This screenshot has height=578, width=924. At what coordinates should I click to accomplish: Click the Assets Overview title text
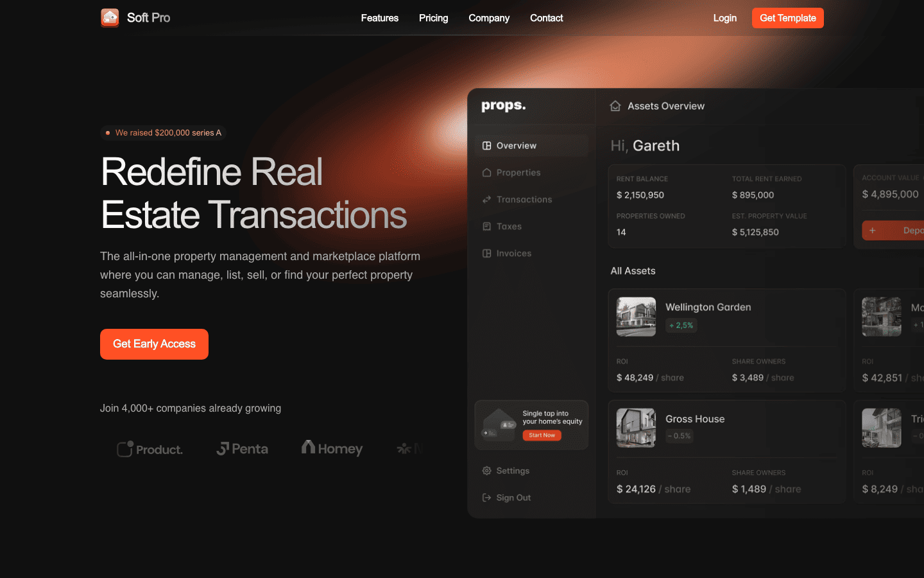point(666,106)
